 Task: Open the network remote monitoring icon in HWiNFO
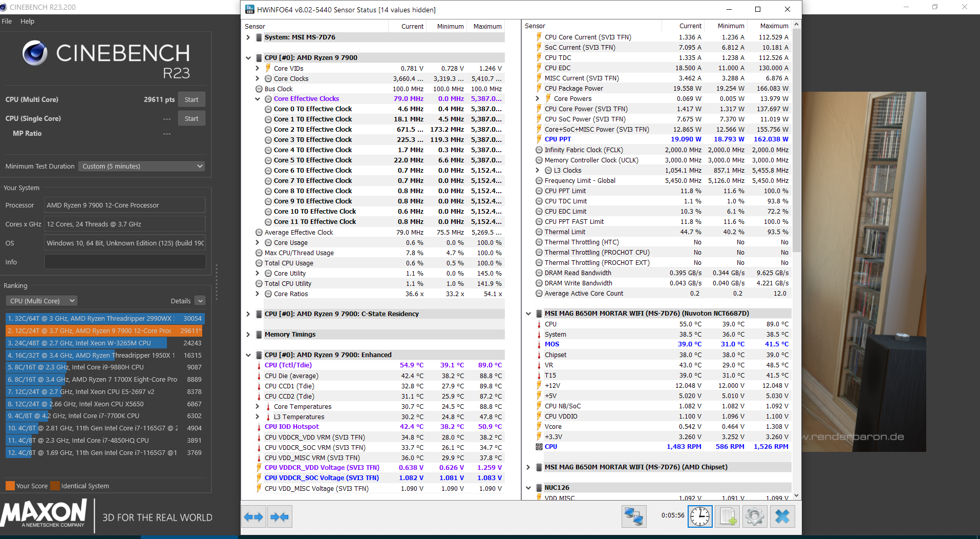coord(634,516)
